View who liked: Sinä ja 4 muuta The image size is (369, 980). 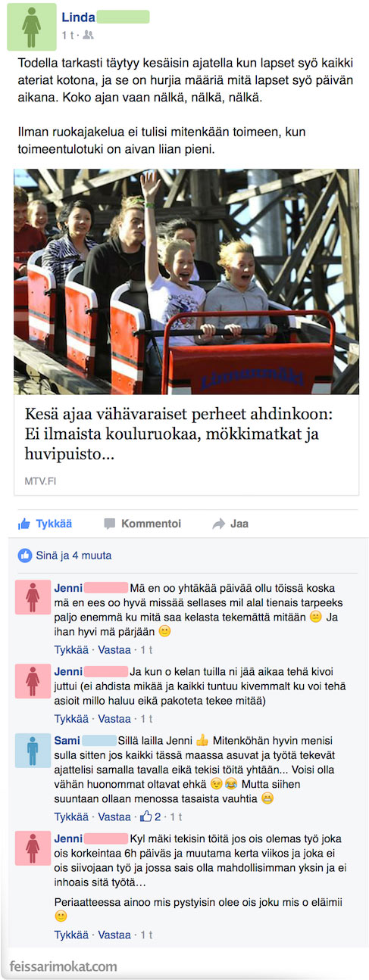pyautogui.click(x=73, y=555)
